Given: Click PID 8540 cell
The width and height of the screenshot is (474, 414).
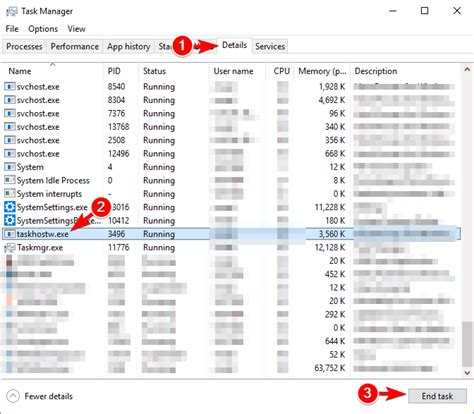Looking at the screenshot, I should pos(116,87).
